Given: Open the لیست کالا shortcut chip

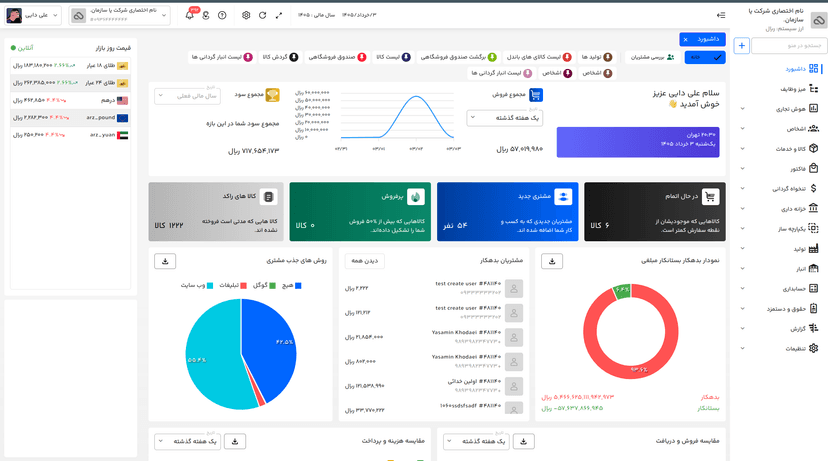Looking at the screenshot, I should click(393, 57).
